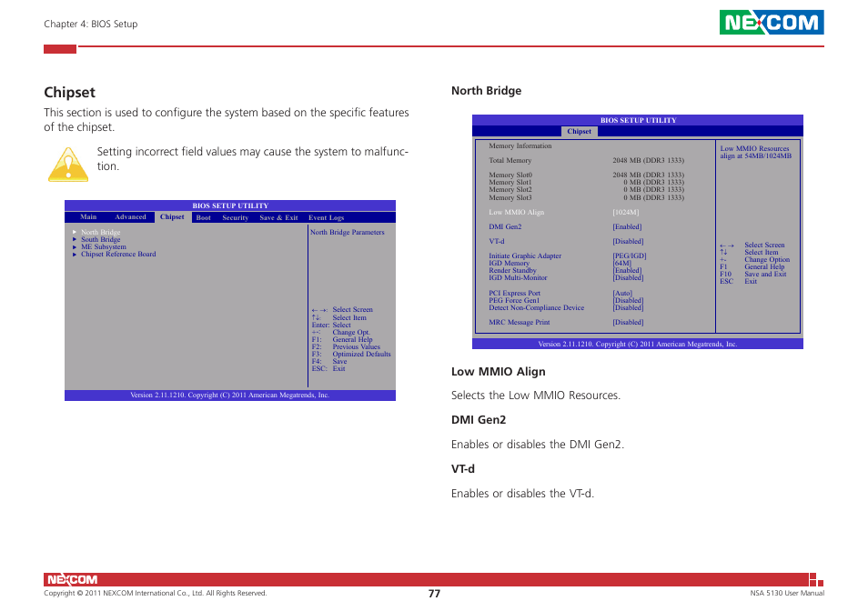Viewport: 868px width, 611px height.
Task: Click the Chapter 4: BIOS Setup header
Action: tap(91, 24)
